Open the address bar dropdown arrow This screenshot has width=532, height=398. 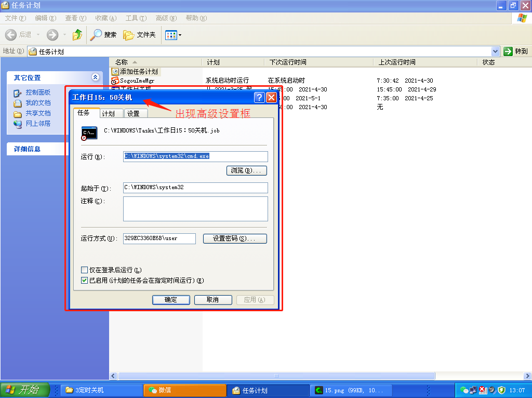tap(495, 51)
